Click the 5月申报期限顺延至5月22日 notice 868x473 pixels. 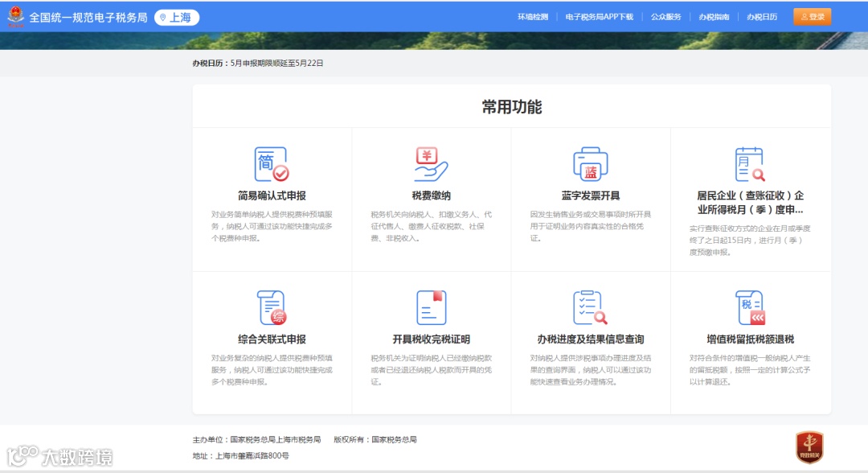pos(276,63)
